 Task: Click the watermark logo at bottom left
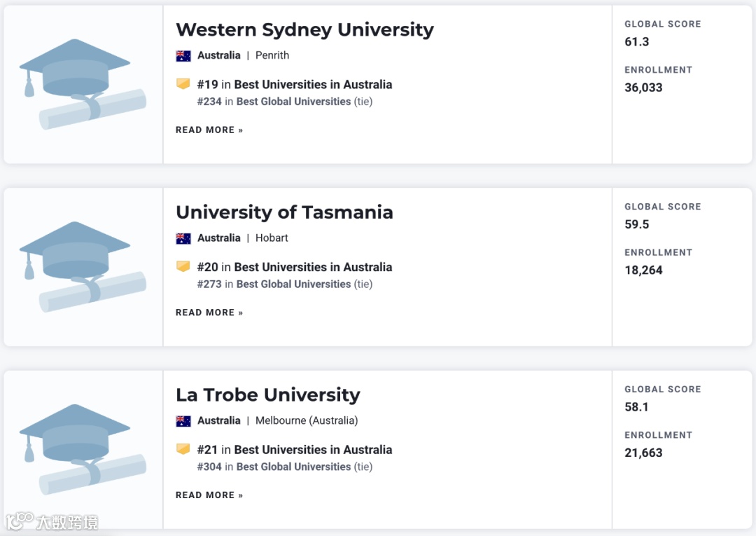coord(52,522)
